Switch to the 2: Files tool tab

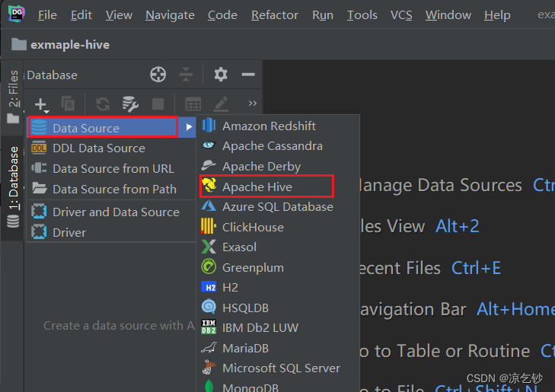click(13, 96)
